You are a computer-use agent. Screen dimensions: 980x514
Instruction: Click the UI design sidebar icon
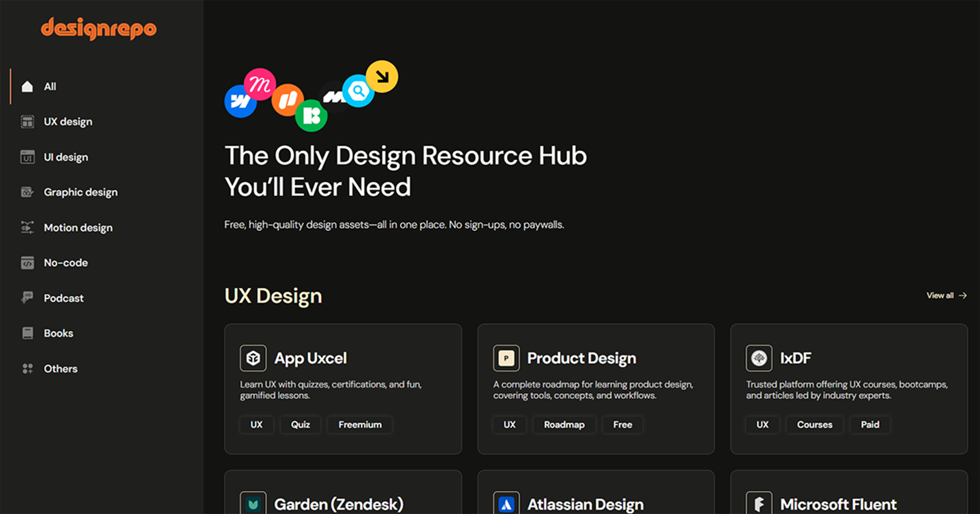coord(27,157)
